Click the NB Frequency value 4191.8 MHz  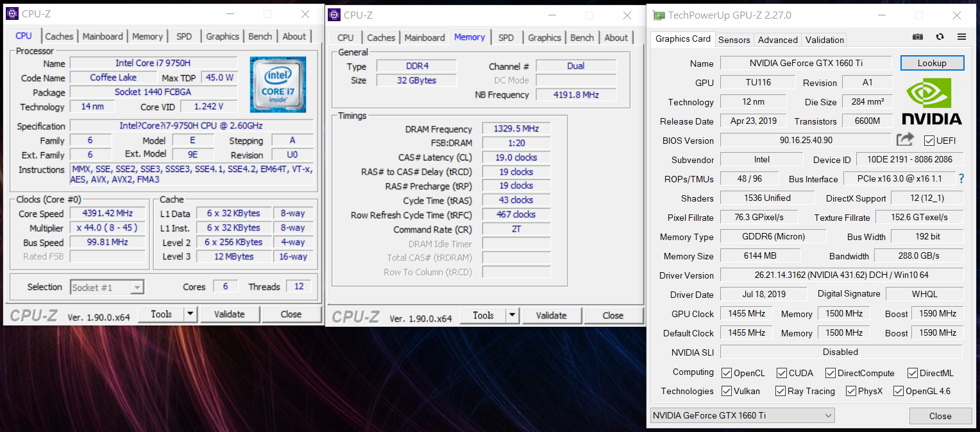[576, 94]
